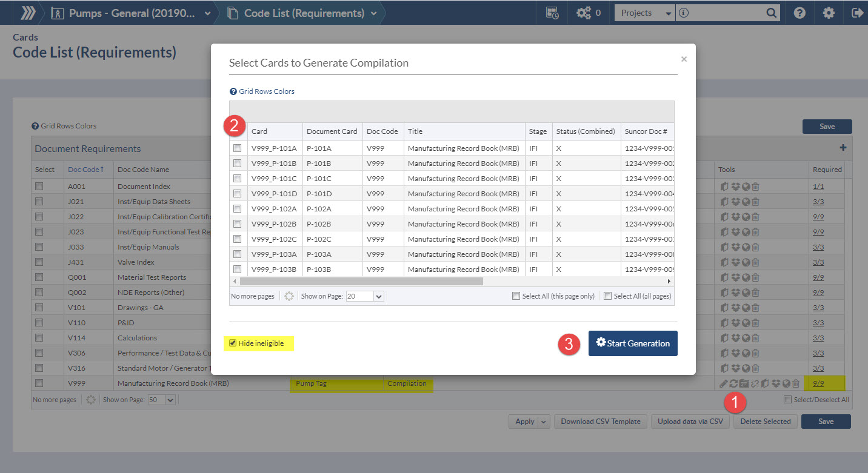868x473 pixels.
Task: Click the Start Generation button
Action: click(x=633, y=343)
